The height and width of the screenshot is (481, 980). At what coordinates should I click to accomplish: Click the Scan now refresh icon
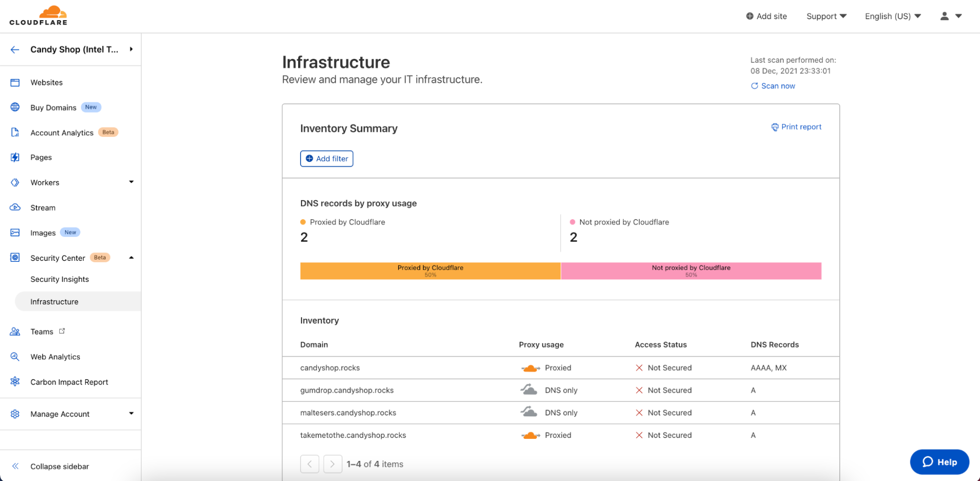click(754, 86)
